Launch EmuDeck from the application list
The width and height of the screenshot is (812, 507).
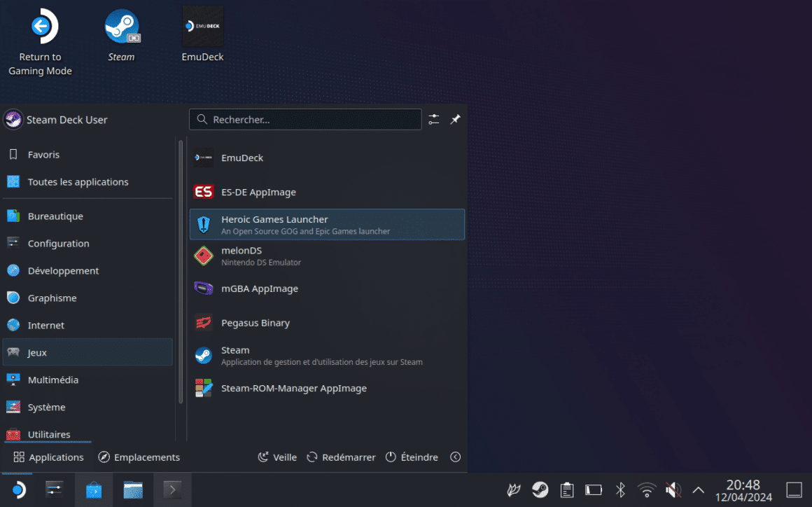[x=328, y=158]
